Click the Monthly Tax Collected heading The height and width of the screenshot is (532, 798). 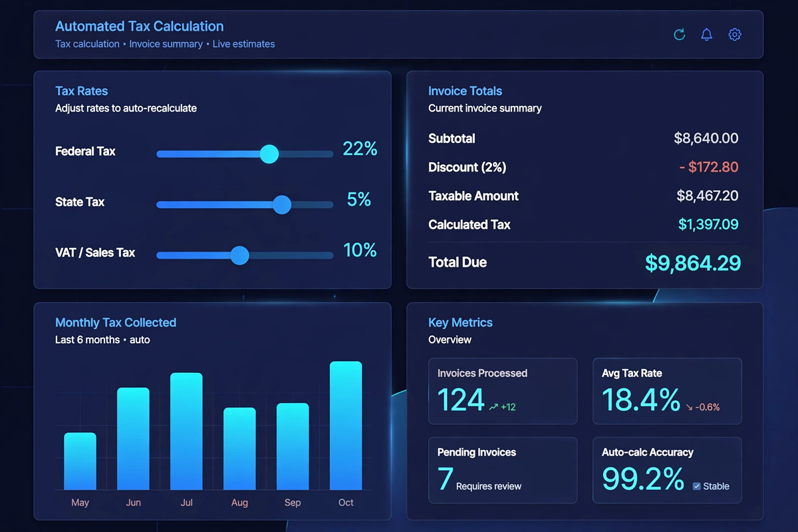coord(116,323)
